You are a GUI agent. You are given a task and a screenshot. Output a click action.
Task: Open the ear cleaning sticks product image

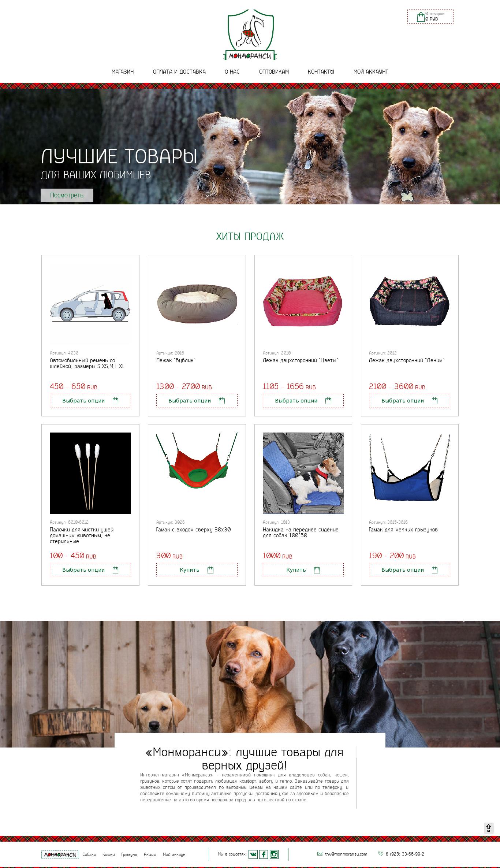[90, 473]
